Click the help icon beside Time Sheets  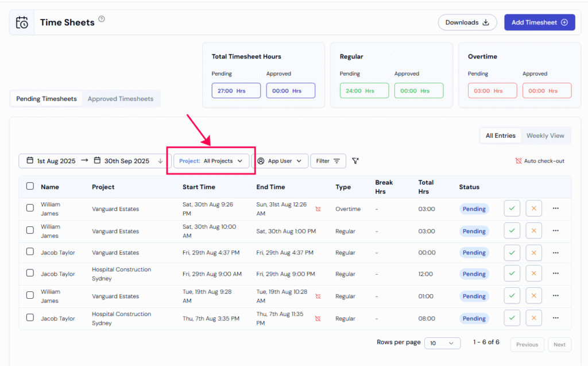(x=102, y=19)
